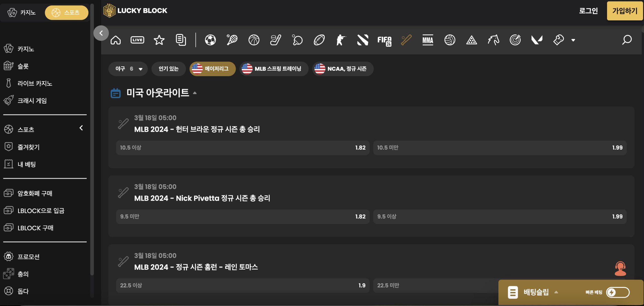Switch to the 카지노 top tab
The width and height of the screenshot is (644, 306).
[x=22, y=12]
